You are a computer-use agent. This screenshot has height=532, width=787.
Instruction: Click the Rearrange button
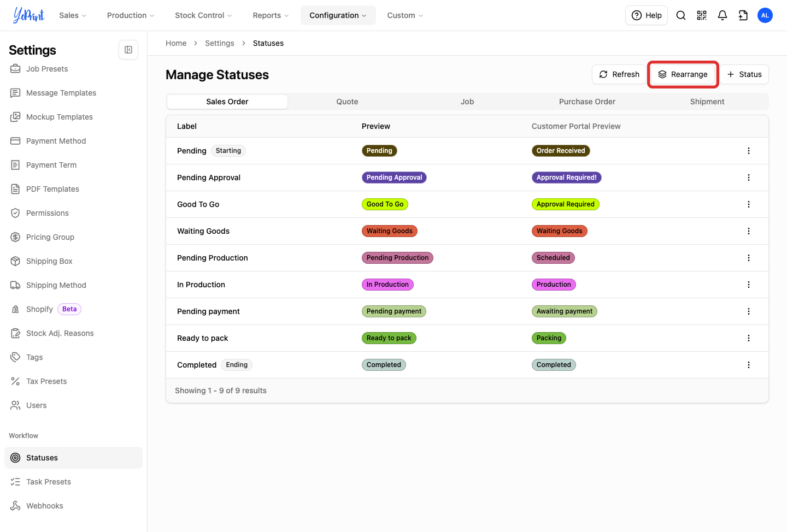pyautogui.click(x=683, y=74)
